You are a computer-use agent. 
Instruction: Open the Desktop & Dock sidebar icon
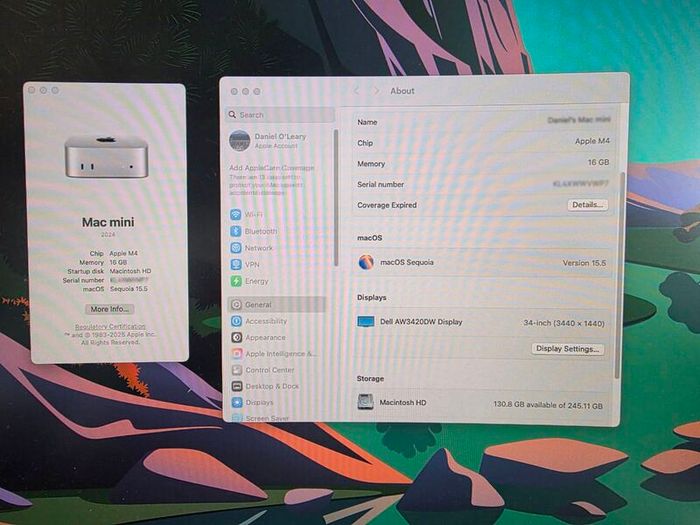tap(237, 386)
